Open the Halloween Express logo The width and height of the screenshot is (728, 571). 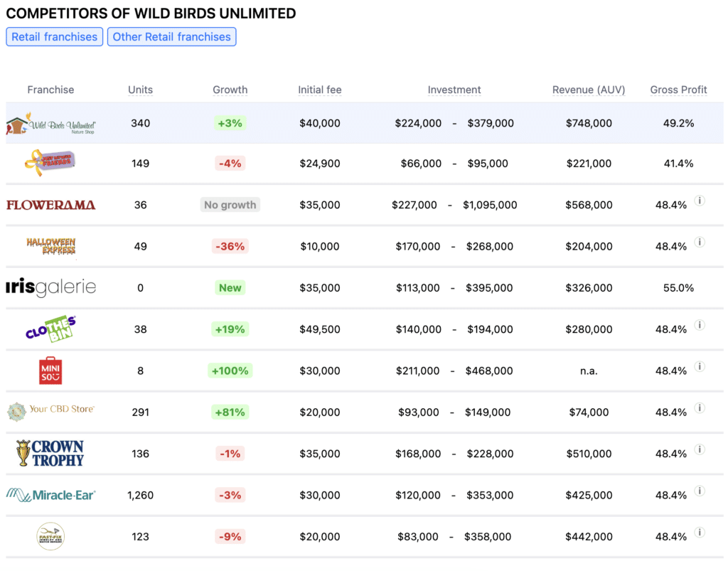coord(51,246)
